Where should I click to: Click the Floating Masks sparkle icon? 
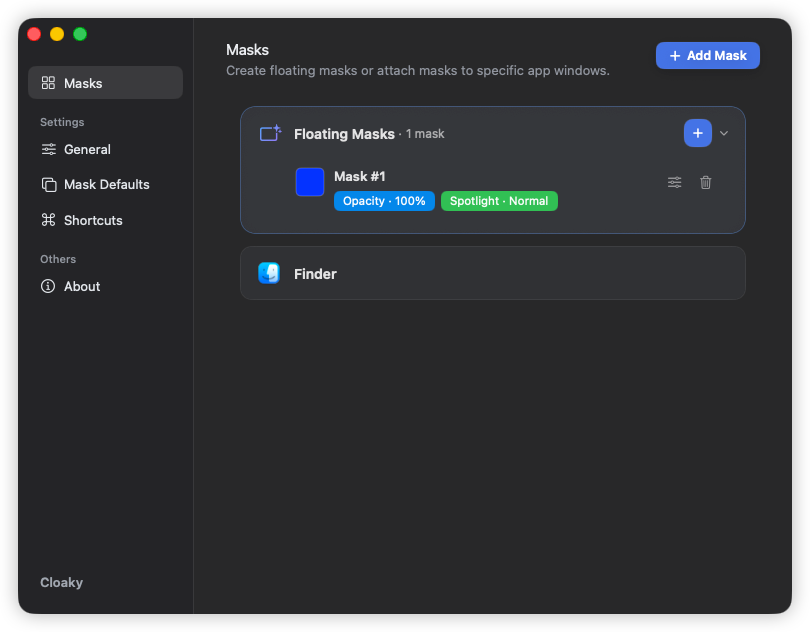(270, 133)
